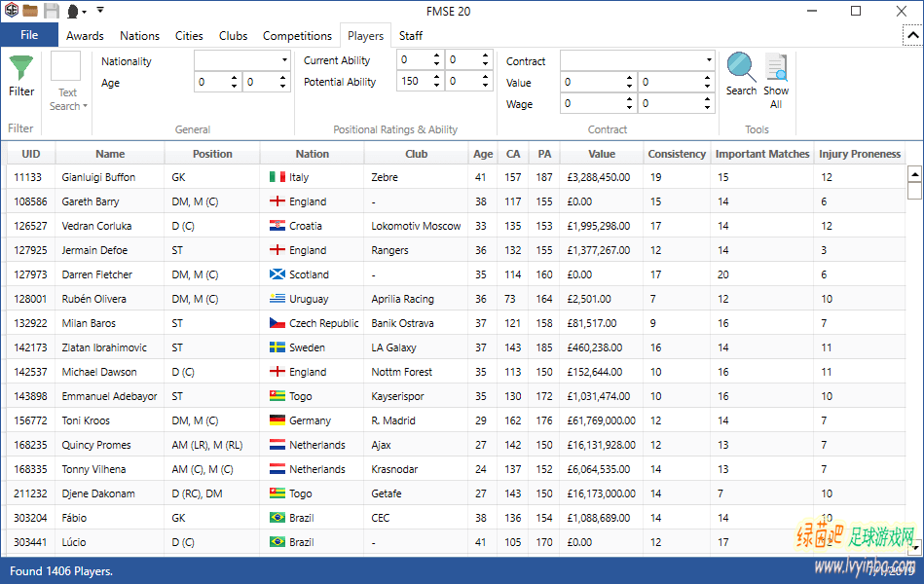Click the Found 1406 Players status text
Image resolution: width=924 pixels, height=584 pixels.
tap(61, 571)
